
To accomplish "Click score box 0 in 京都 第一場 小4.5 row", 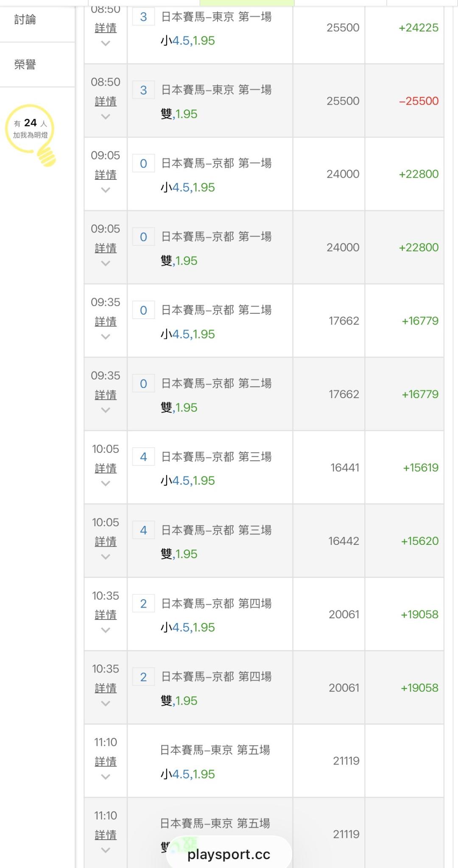I will (143, 163).
